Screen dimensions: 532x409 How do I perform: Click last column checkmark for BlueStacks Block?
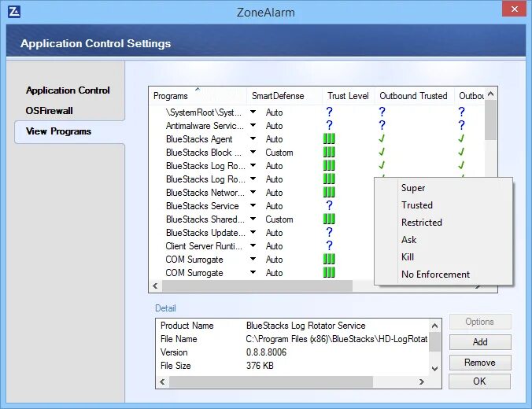pos(461,153)
